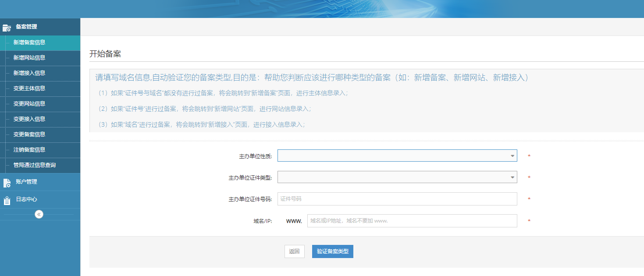644x276 pixels.
Task: Collapse the 备案管理 section header
Action: pos(40,27)
